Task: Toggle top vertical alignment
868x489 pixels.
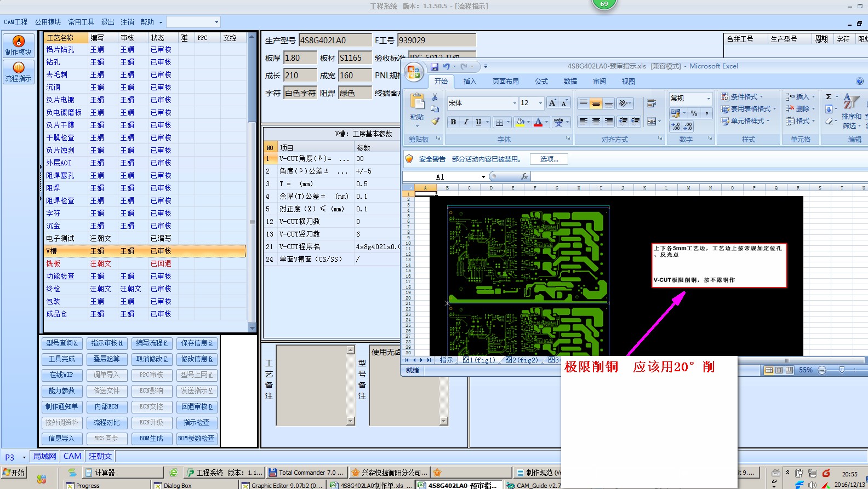Action: (584, 103)
